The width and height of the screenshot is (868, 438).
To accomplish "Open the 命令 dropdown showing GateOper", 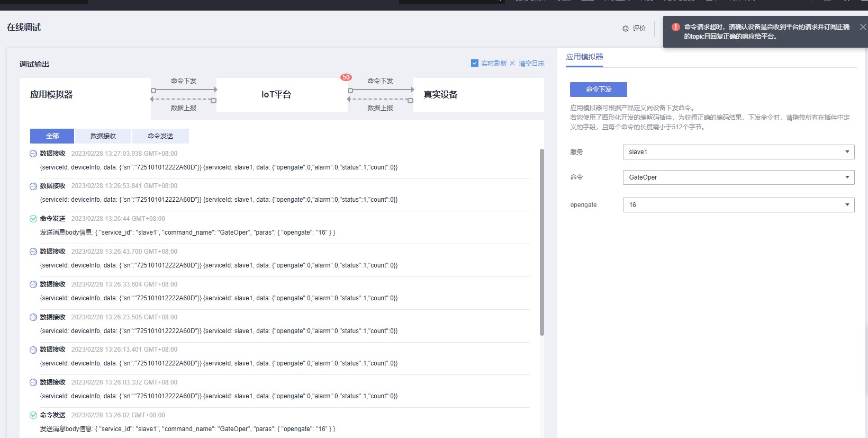I will pyautogui.click(x=738, y=177).
